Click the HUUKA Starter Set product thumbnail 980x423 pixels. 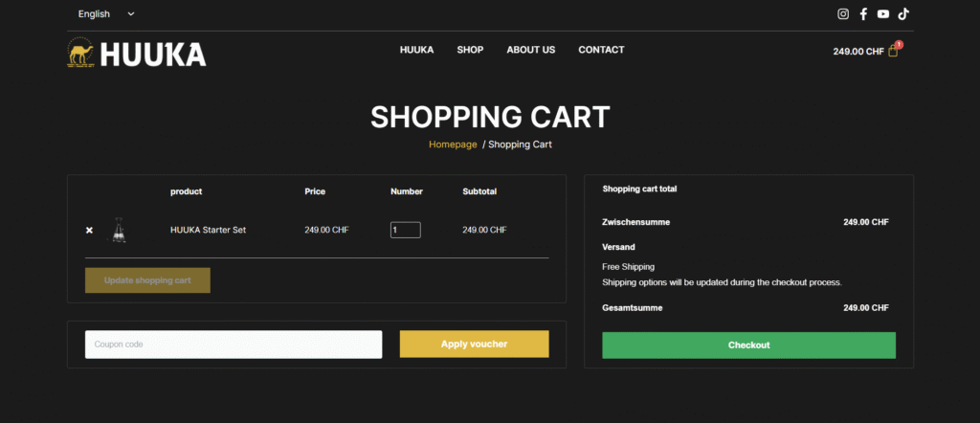(x=119, y=230)
